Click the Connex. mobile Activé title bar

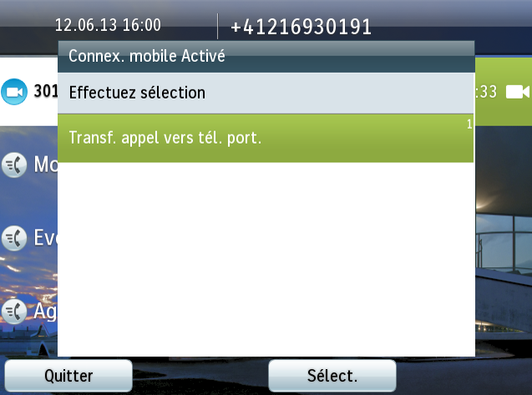pyautogui.click(x=266, y=56)
